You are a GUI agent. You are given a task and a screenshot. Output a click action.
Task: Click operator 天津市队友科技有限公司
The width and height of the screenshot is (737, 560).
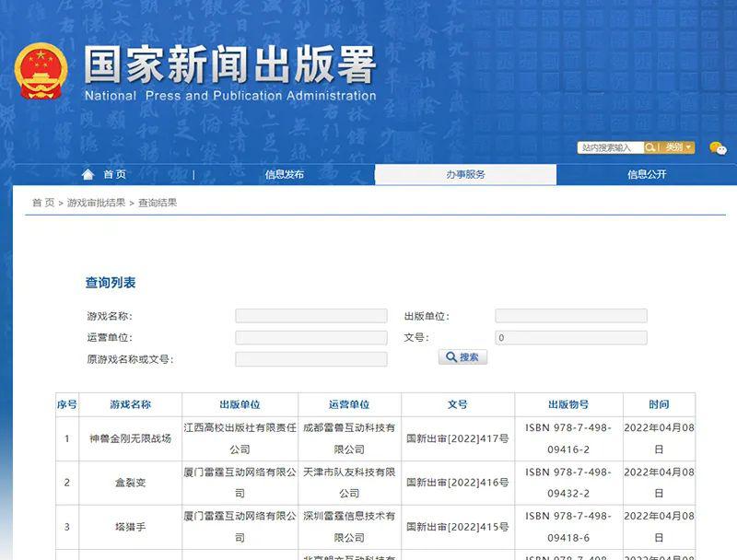[349, 483]
